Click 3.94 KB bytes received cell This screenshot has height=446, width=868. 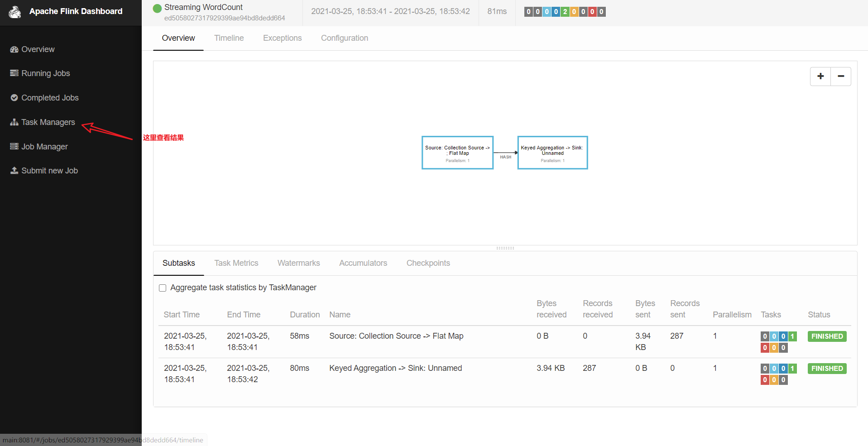click(x=551, y=368)
